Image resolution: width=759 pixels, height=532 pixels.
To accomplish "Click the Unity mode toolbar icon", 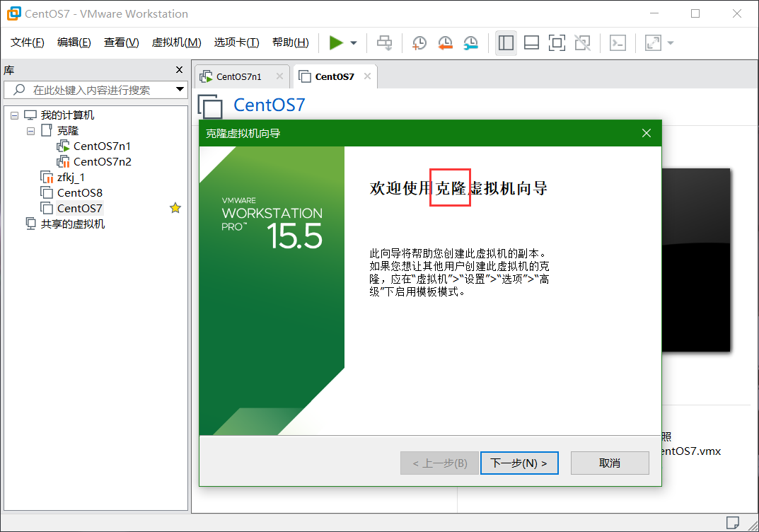I will pos(583,42).
